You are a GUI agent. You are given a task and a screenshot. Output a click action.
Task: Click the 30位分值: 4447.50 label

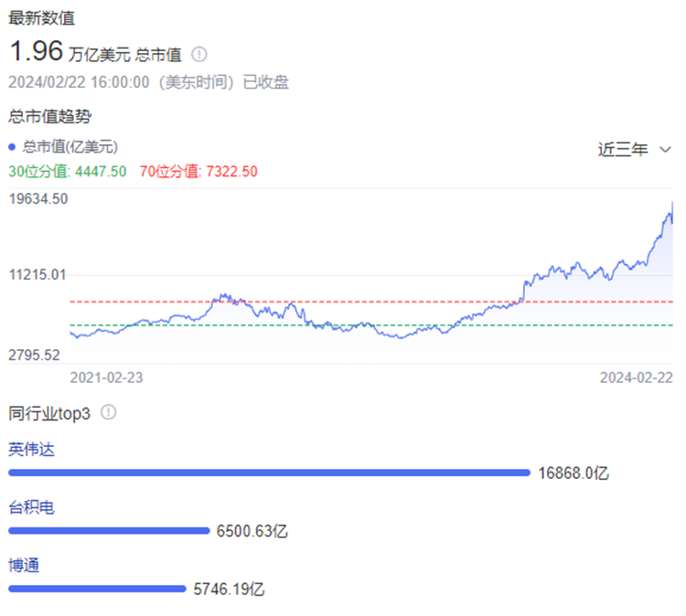(68, 172)
